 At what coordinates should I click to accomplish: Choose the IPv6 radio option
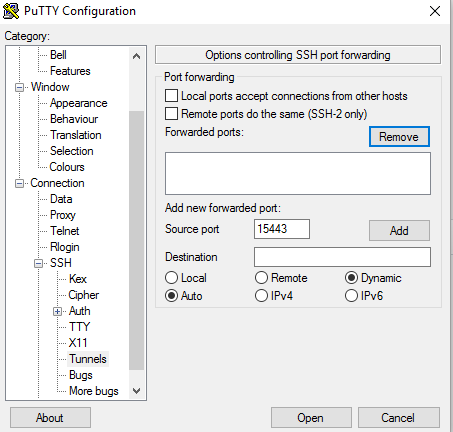(x=351, y=296)
